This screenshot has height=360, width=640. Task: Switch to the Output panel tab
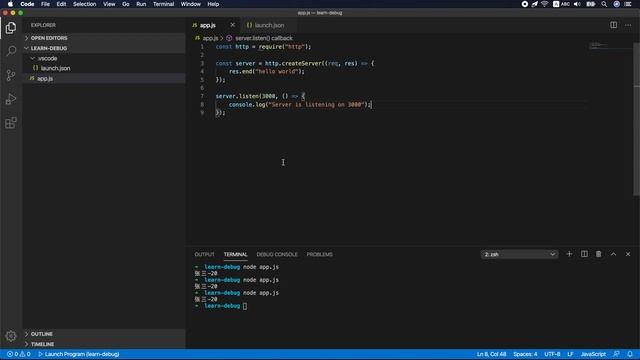[x=204, y=254]
